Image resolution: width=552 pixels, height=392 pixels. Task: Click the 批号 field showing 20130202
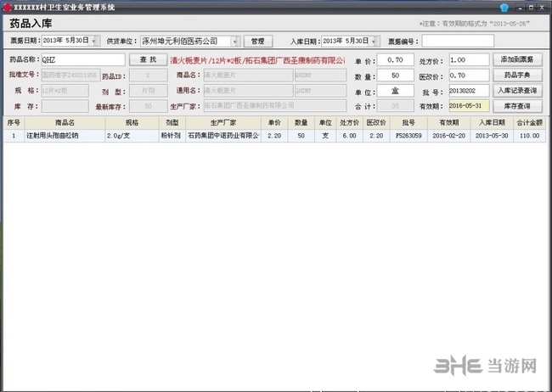[469, 91]
